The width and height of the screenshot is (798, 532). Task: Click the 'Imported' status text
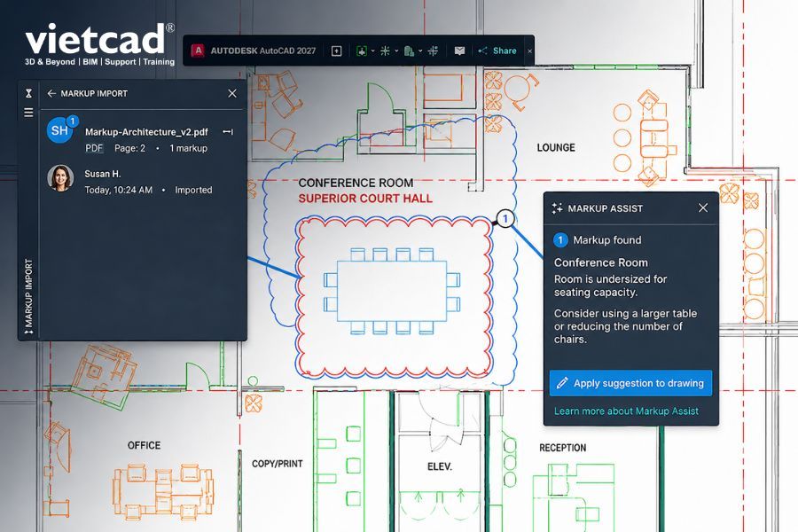193,190
